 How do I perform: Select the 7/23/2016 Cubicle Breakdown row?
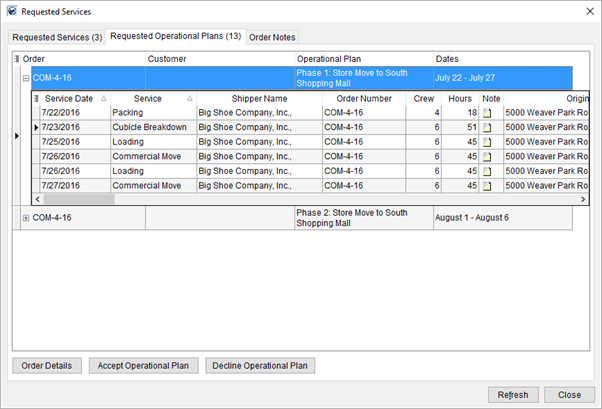150,128
